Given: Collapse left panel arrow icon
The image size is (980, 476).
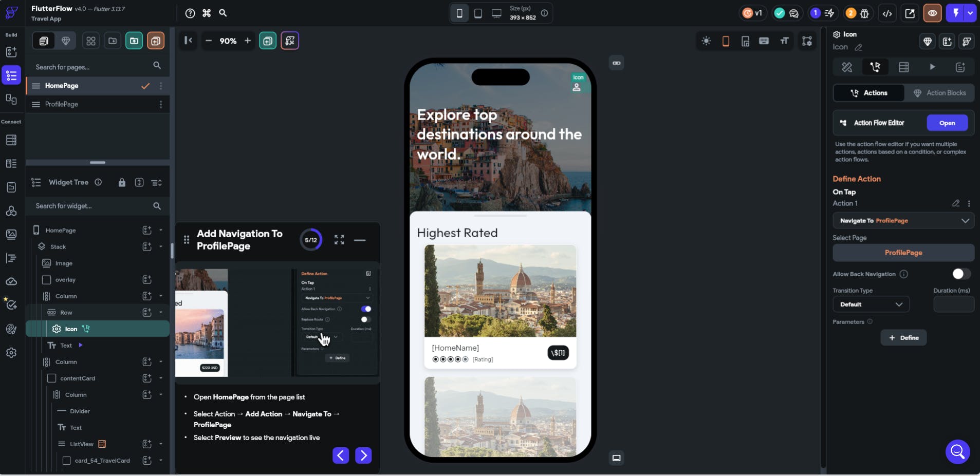Looking at the screenshot, I should click(189, 40).
